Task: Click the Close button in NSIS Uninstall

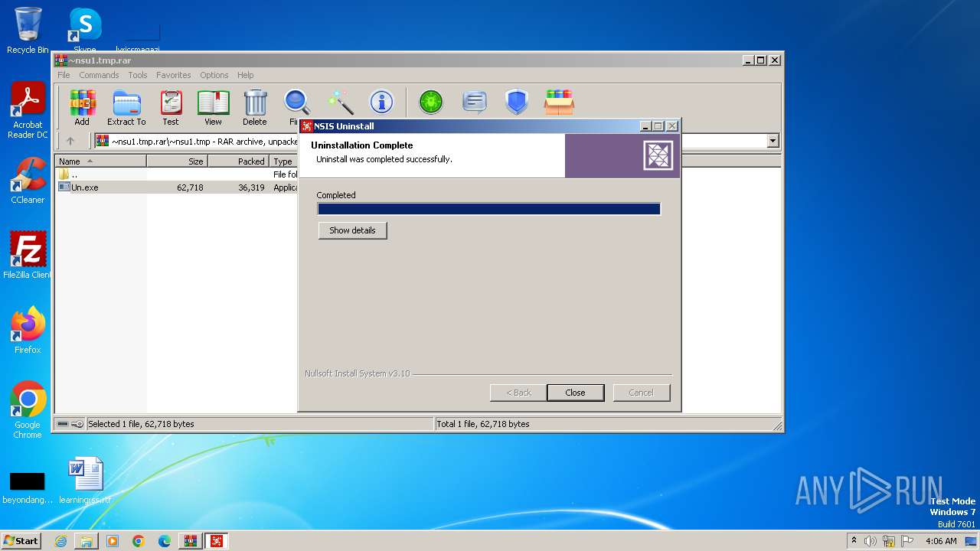Action: pyautogui.click(x=575, y=393)
